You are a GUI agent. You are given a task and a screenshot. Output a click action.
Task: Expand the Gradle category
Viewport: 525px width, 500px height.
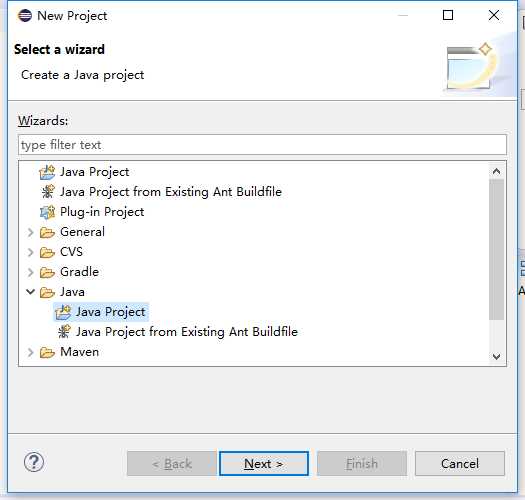(x=30, y=272)
